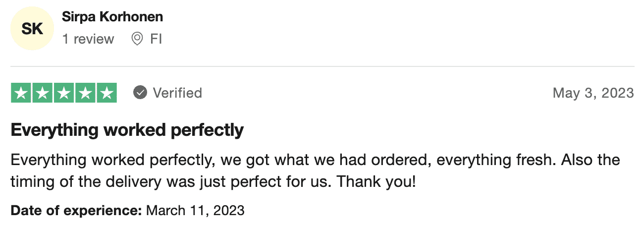Click the FI country code
Screen dimensions: 644x230
click(x=156, y=39)
